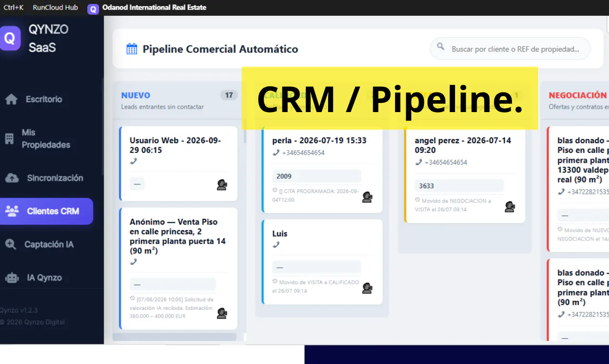
Task: Click the agent avatar on Luis's card
Action: (x=367, y=288)
